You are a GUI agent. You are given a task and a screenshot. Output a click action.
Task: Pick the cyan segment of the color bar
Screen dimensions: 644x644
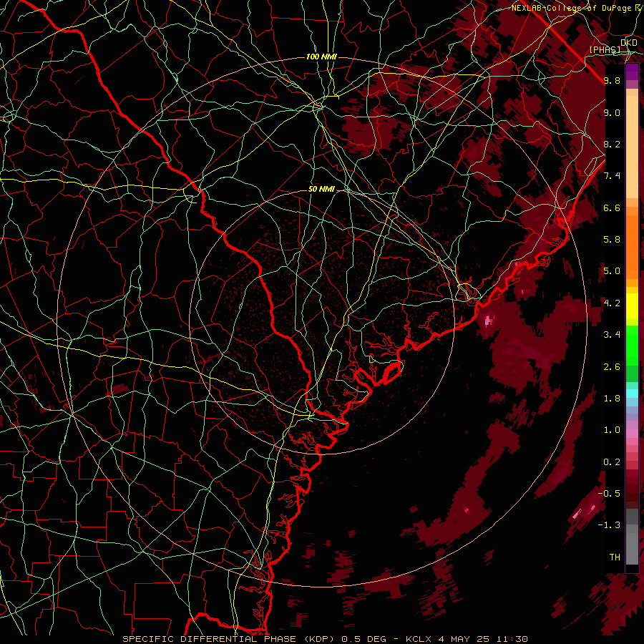(632, 393)
